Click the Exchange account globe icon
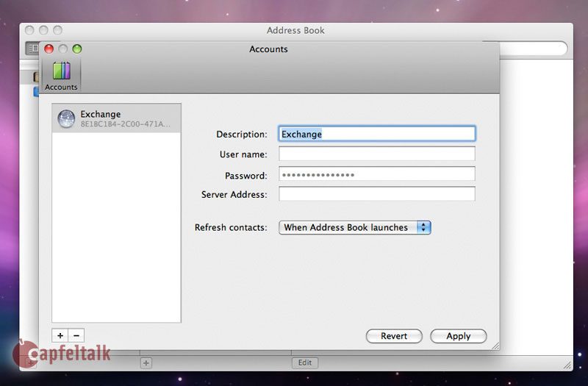 click(x=66, y=118)
